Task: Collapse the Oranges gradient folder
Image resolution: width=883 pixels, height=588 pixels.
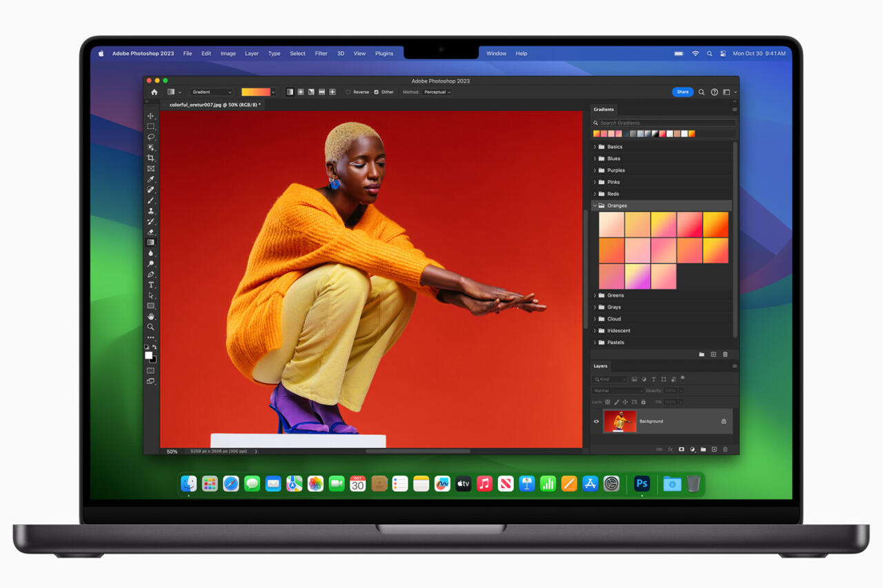Action: [x=595, y=205]
